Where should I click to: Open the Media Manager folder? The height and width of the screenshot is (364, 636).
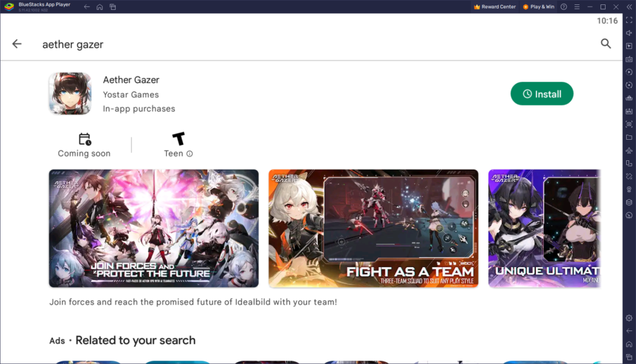click(x=629, y=137)
